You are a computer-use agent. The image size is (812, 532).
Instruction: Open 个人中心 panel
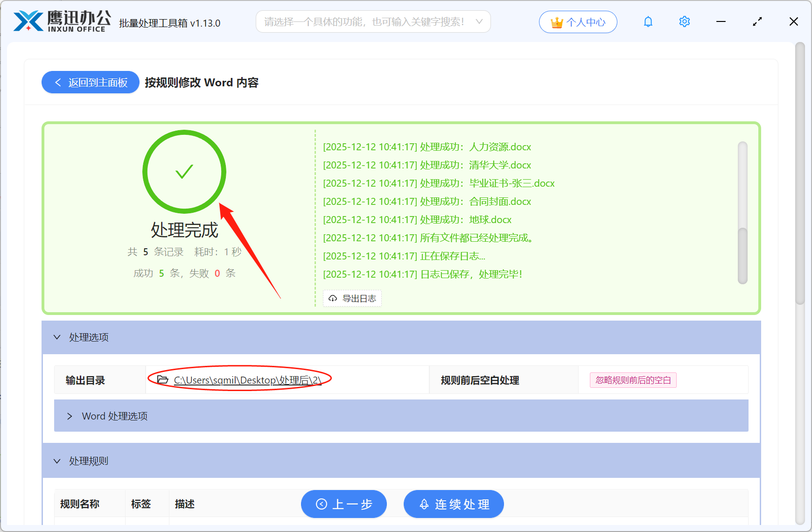[x=578, y=21]
